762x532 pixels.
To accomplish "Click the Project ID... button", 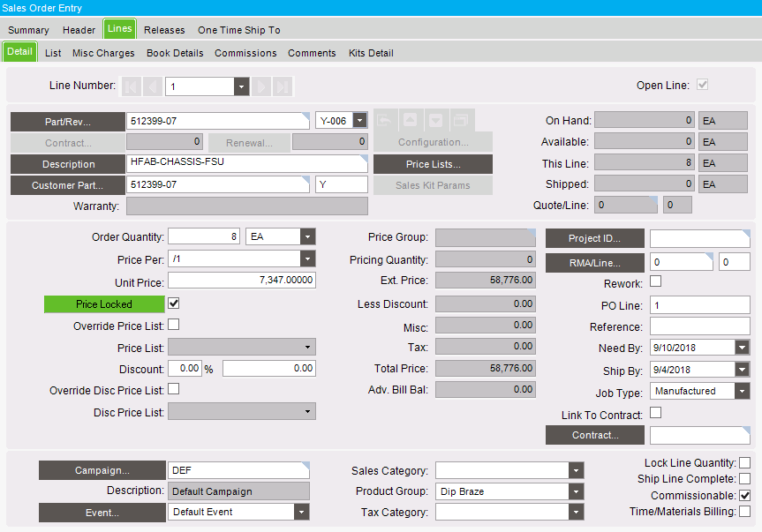I will pos(595,238).
